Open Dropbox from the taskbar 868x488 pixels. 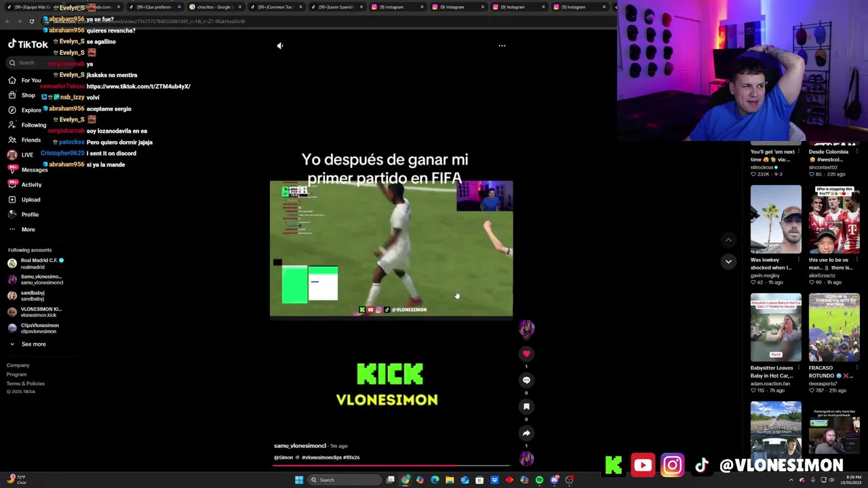[494, 480]
